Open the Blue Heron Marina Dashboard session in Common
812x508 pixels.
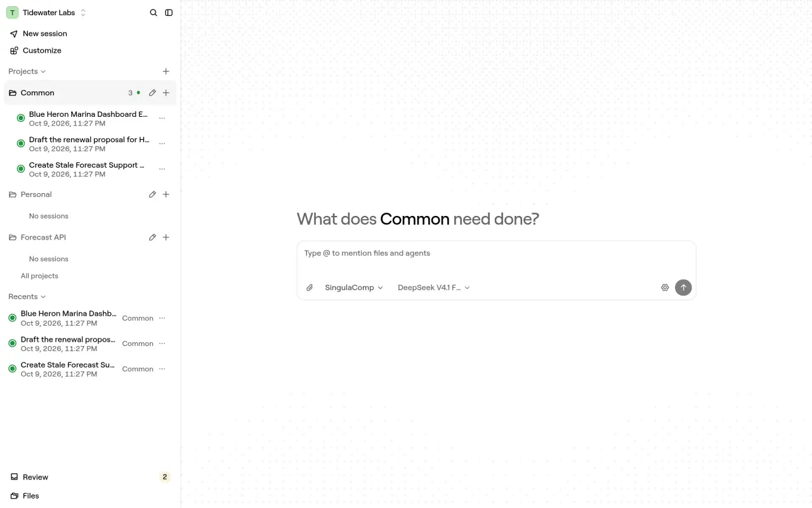tap(88, 119)
